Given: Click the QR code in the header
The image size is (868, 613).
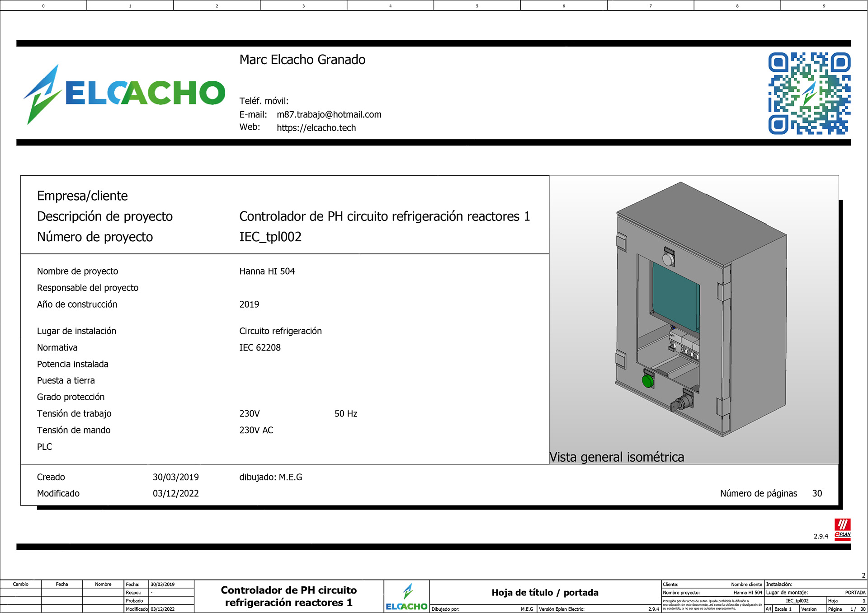Looking at the screenshot, I should 809,94.
